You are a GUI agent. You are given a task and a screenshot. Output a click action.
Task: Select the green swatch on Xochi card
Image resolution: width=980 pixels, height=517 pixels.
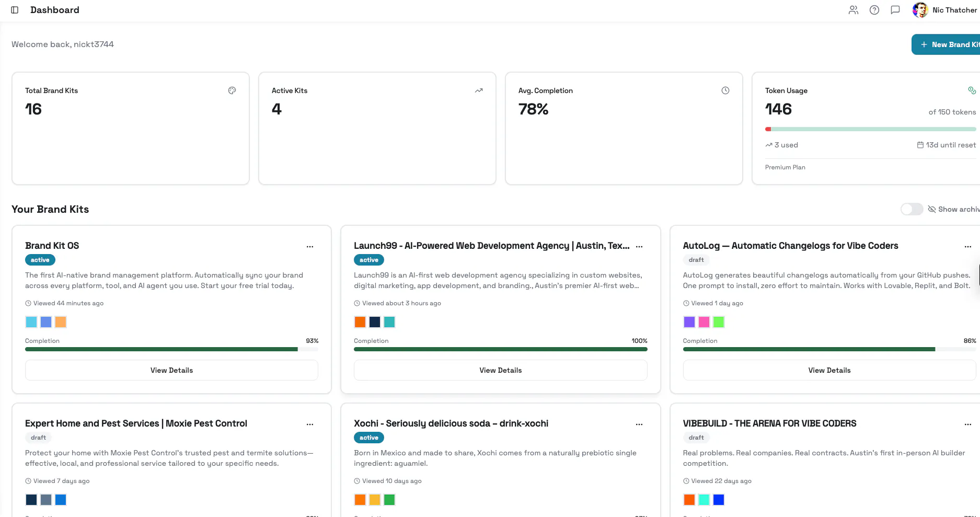click(389, 500)
